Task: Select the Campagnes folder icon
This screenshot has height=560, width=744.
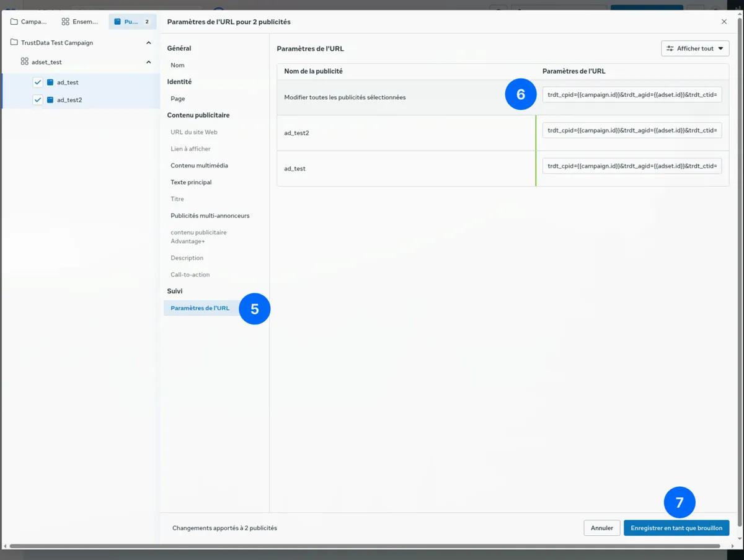Action: point(14,21)
